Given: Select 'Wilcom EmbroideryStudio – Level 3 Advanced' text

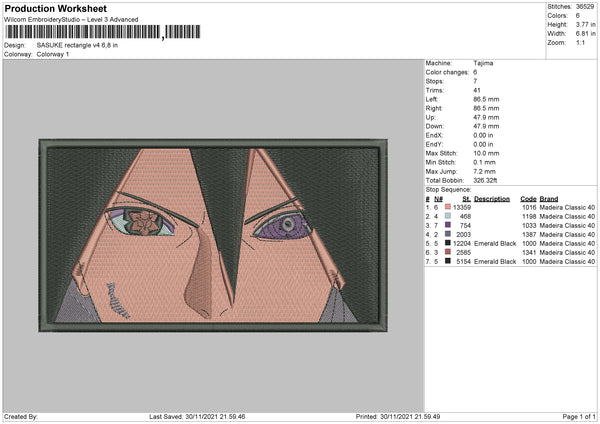Looking at the screenshot, I should tap(71, 20).
